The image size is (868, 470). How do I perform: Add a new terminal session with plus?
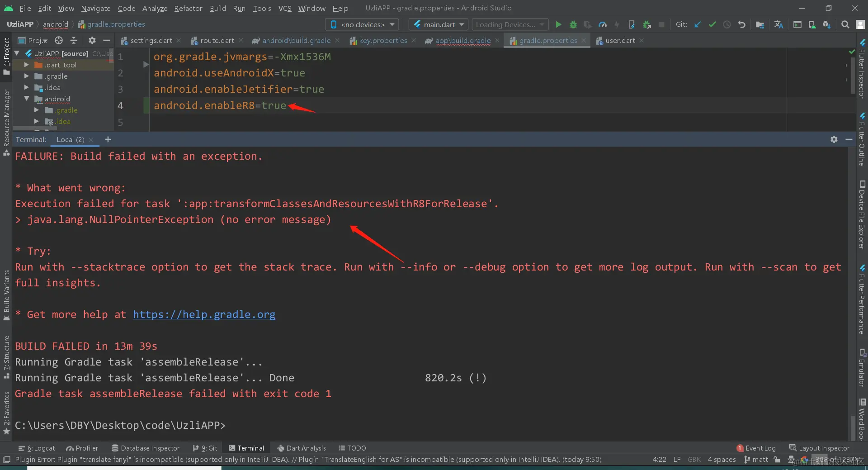click(x=108, y=139)
